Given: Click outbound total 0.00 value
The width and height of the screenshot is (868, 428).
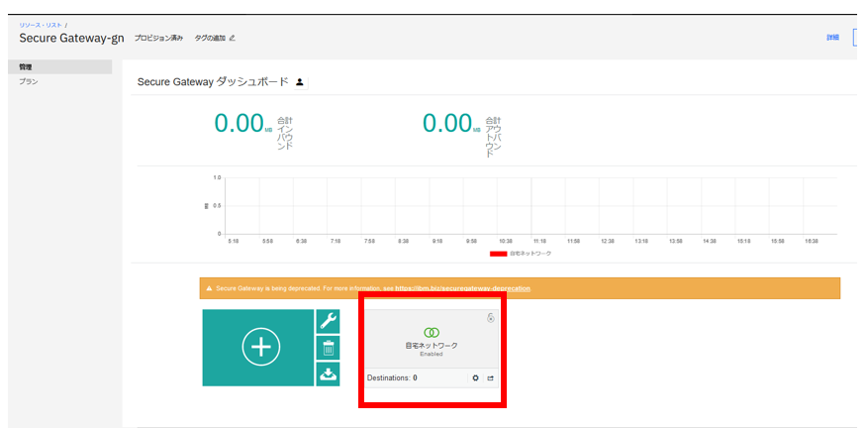Looking at the screenshot, I should click(x=447, y=124).
